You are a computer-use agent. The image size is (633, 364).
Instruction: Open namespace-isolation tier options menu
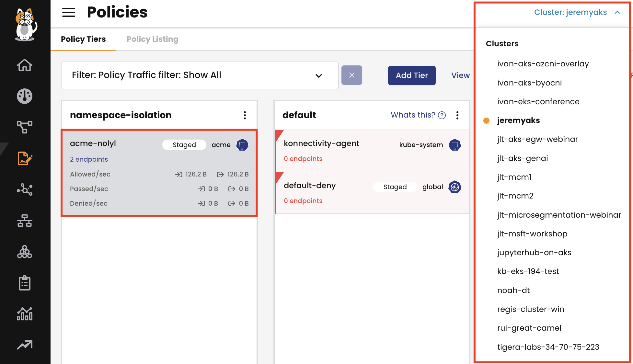coord(245,115)
